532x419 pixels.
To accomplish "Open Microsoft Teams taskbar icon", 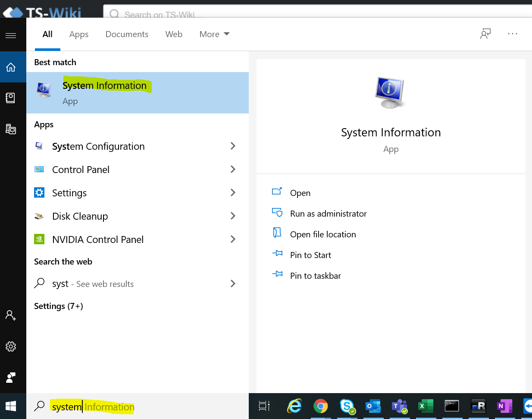I will pyautogui.click(x=399, y=406).
